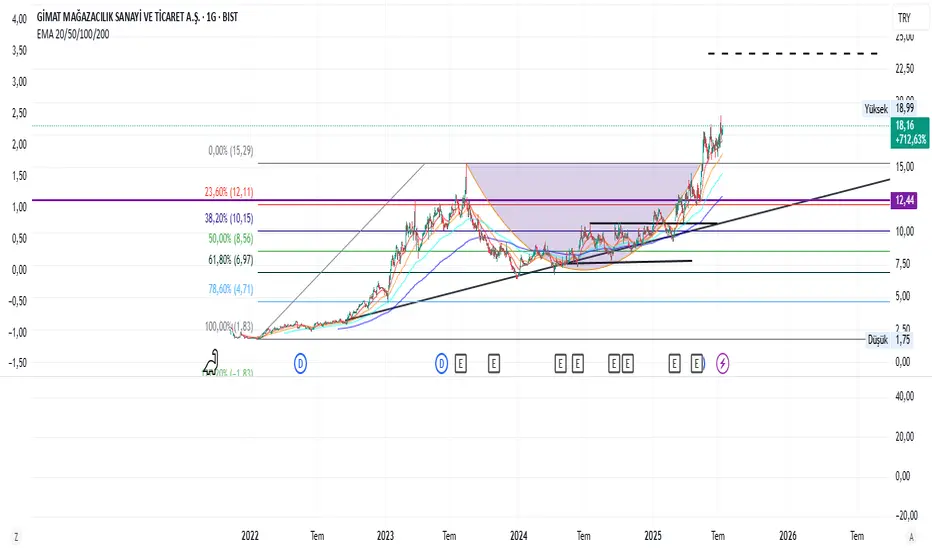Viewport: 932px width, 550px height.
Task: Open the first E earnings marker after Tem 2023
Action: click(460, 363)
